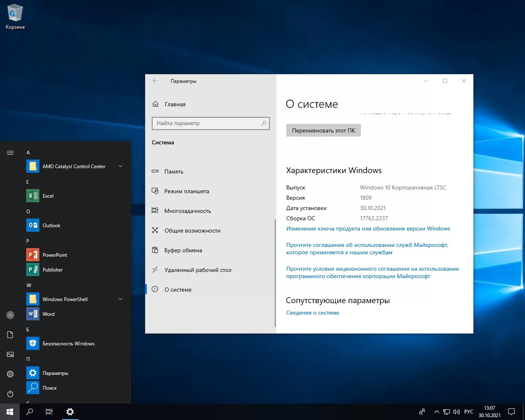Click the Найти параметр search field

tap(207, 123)
